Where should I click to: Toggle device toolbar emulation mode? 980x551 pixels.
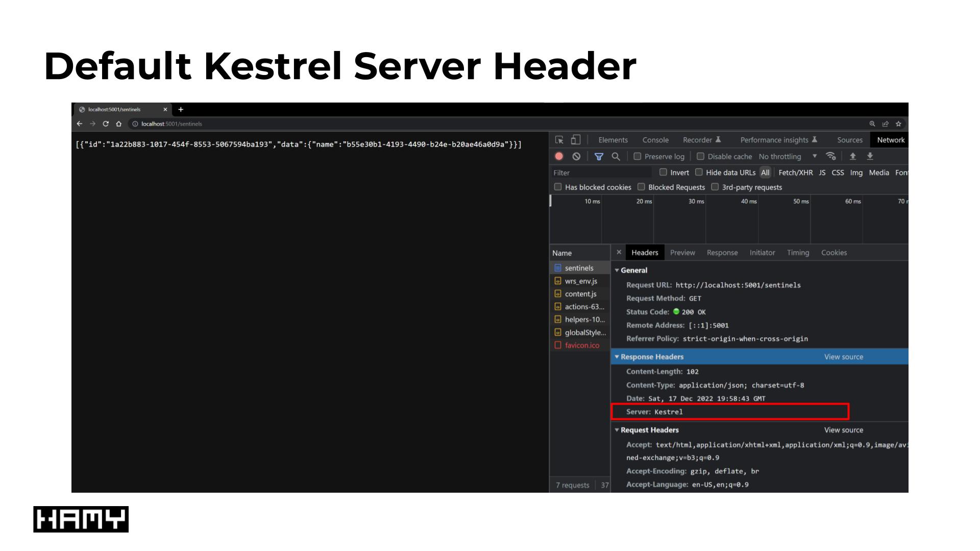[576, 139]
